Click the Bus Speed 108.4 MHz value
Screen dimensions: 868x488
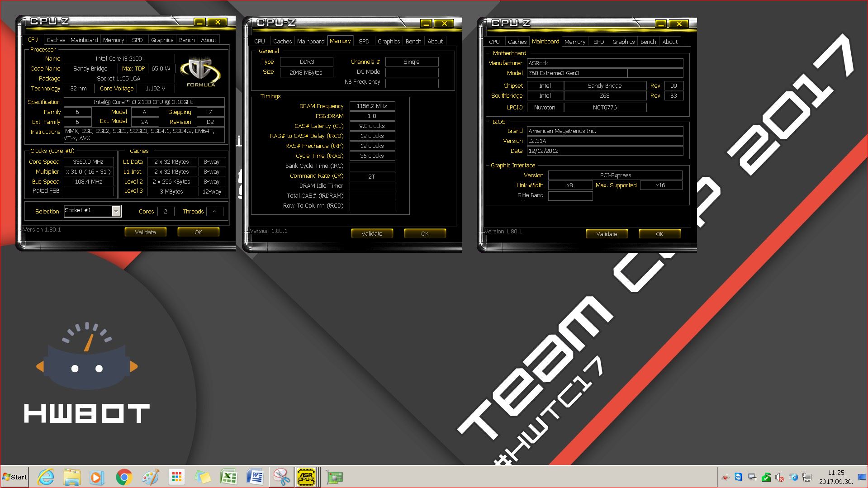[89, 181]
